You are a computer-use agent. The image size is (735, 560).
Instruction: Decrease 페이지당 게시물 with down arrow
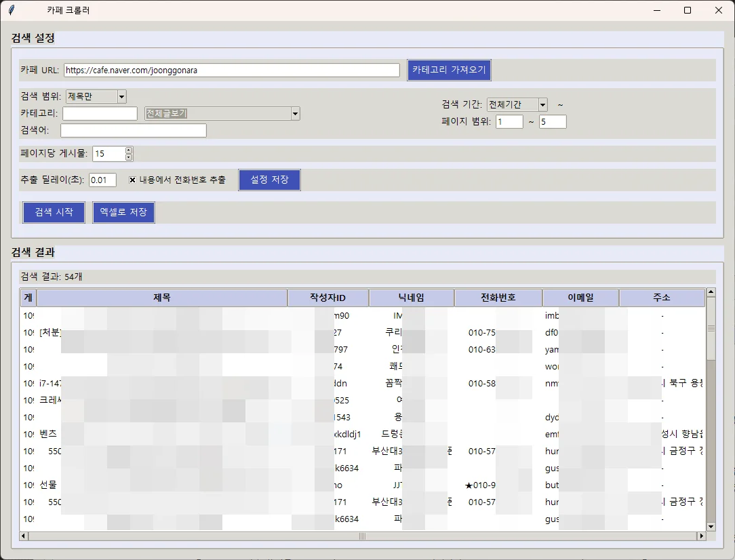click(x=129, y=157)
